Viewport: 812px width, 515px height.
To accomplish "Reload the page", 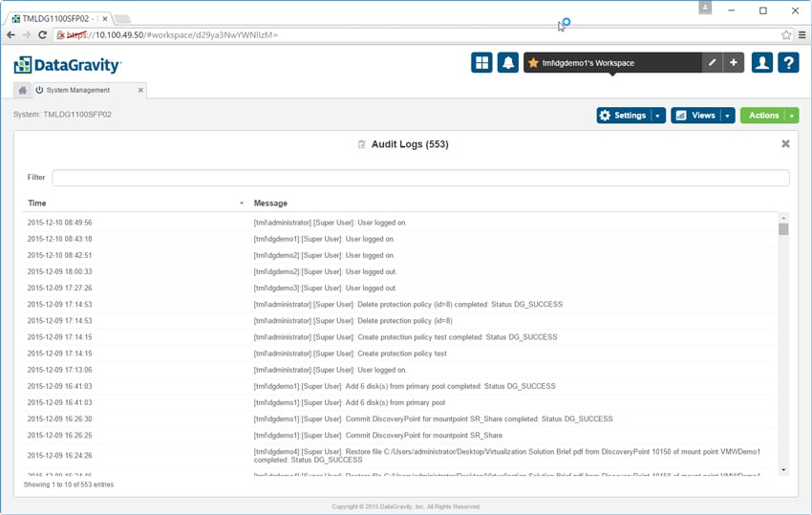I will point(43,34).
